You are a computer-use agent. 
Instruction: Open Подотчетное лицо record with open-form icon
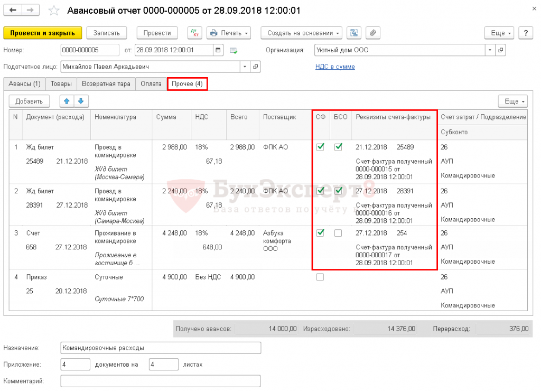255,67
